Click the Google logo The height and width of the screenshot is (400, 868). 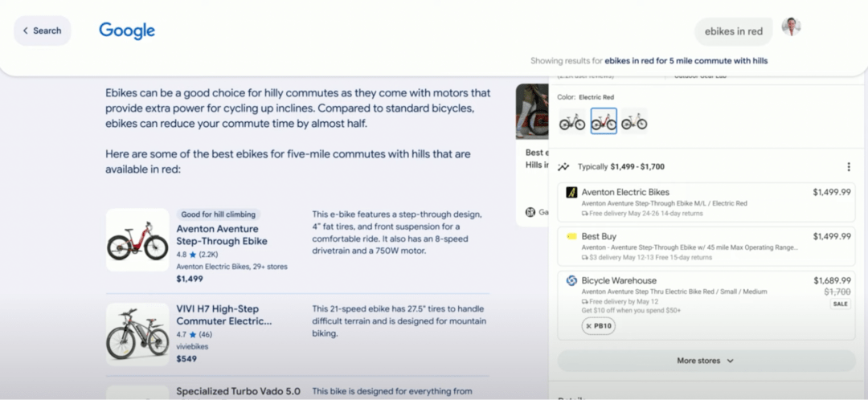(127, 31)
